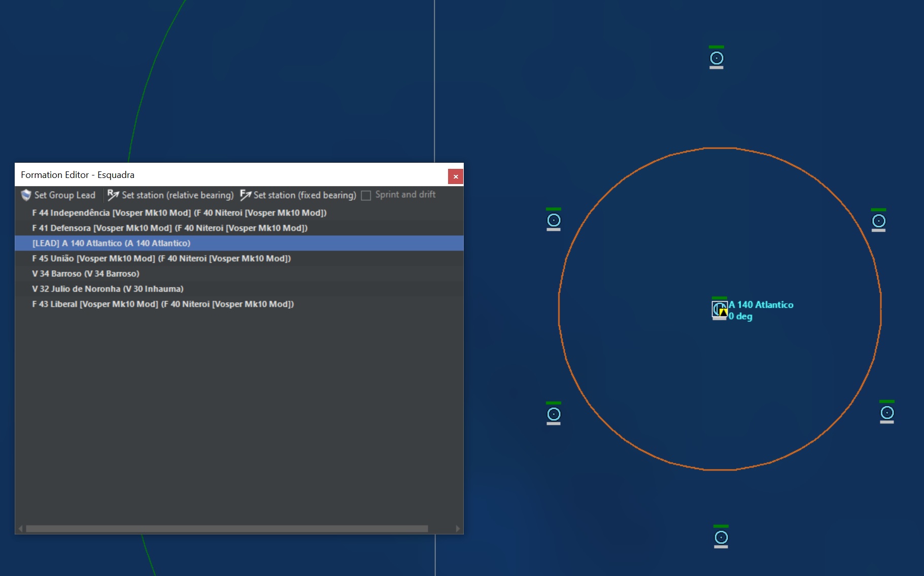
Task: Select the A 140 Atlantico ship icon on map
Action: tap(720, 309)
